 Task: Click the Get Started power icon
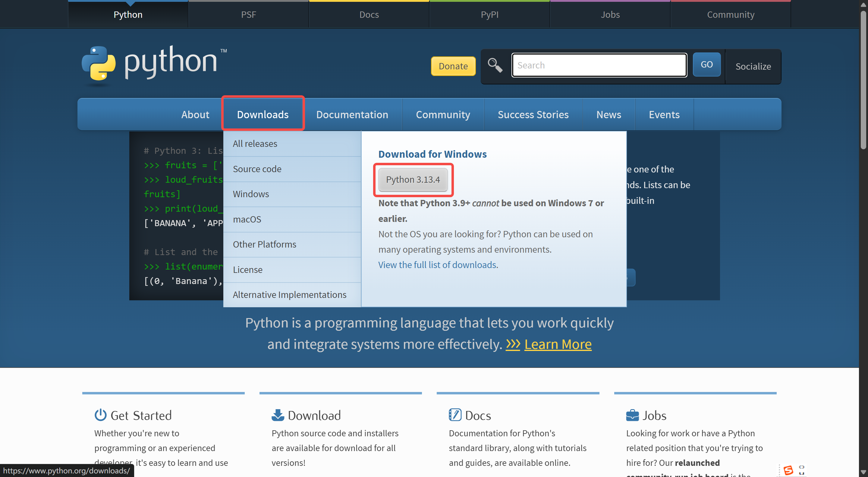pyautogui.click(x=100, y=415)
